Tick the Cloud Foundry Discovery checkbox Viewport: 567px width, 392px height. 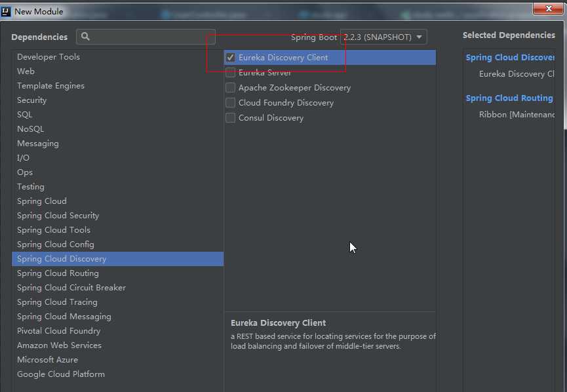click(x=230, y=103)
